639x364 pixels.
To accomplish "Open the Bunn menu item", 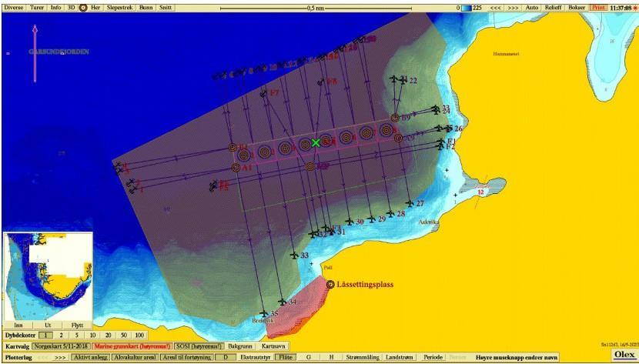I will pyautogui.click(x=146, y=7).
